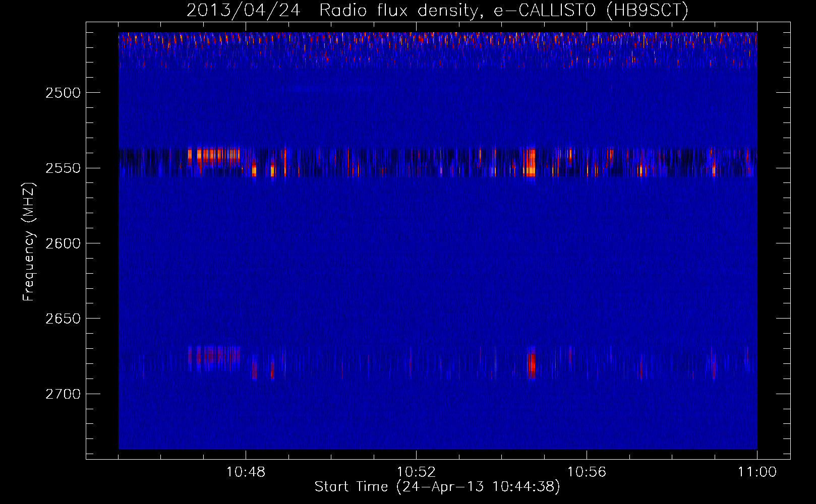Image resolution: width=816 pixels, height=504 pixels.
Task: Click the bright burst near 10:54:40 at 2550 MHz
Action: pos(529,162)
